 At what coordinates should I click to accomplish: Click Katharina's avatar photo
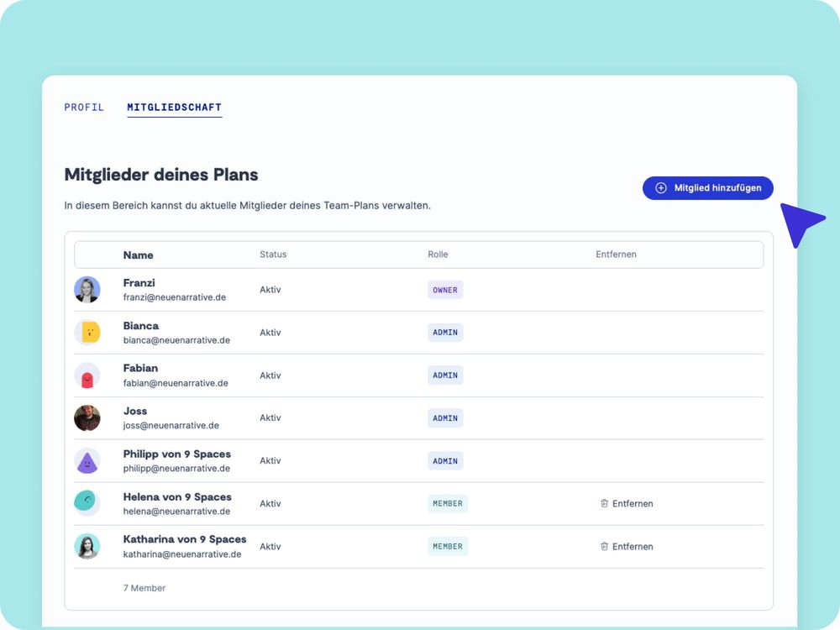[x=87, y=547]
